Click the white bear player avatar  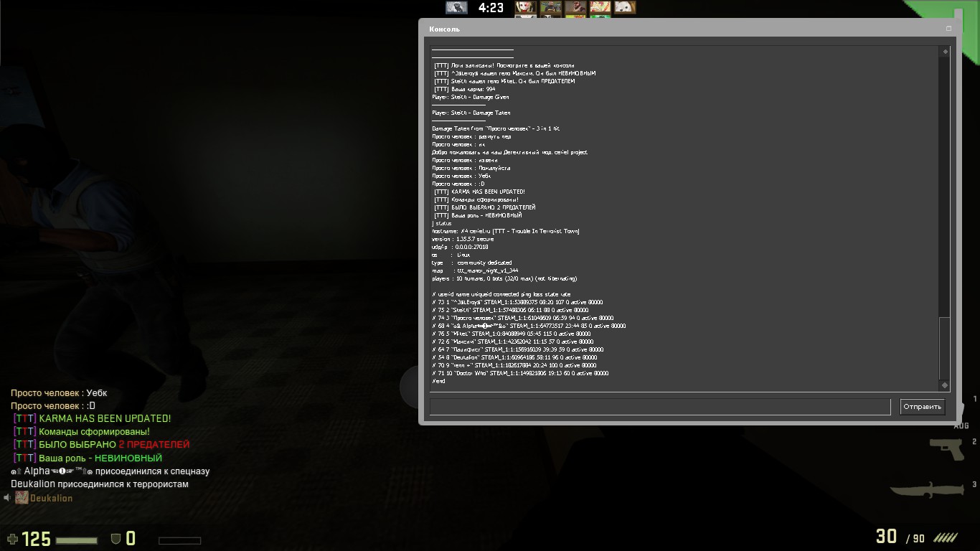(x=624, y=8)
